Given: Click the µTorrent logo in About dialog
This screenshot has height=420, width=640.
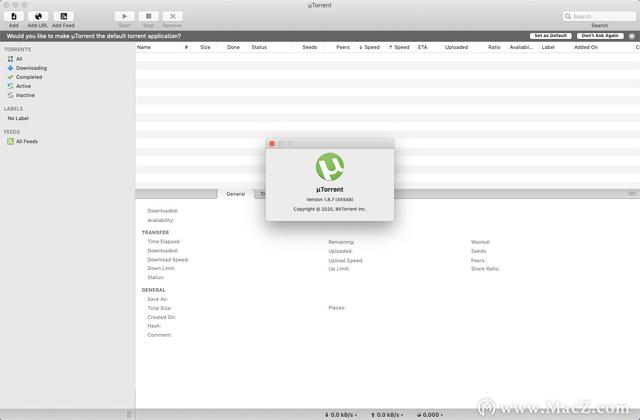Looking at the screenshot, I should [x=330, y=167].
